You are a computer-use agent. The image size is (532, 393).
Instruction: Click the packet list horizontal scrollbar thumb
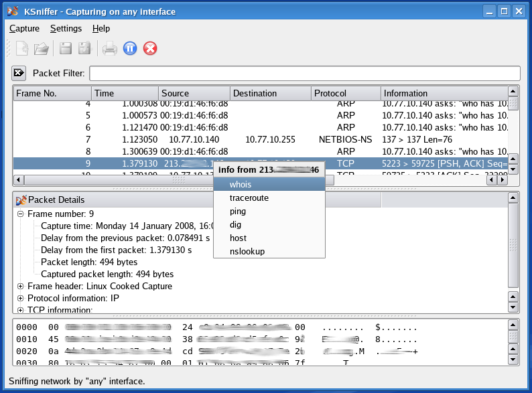[179, 179]
